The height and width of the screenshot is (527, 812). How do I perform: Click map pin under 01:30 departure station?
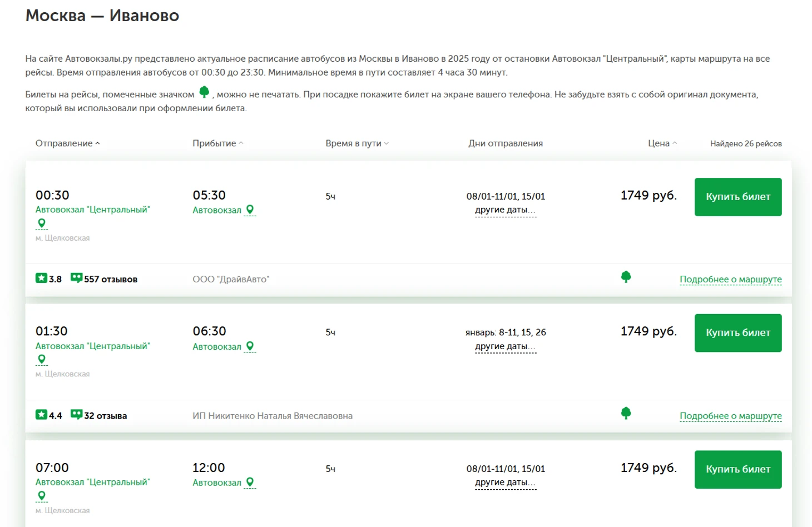pyautogui.click(x=42, y=360)
